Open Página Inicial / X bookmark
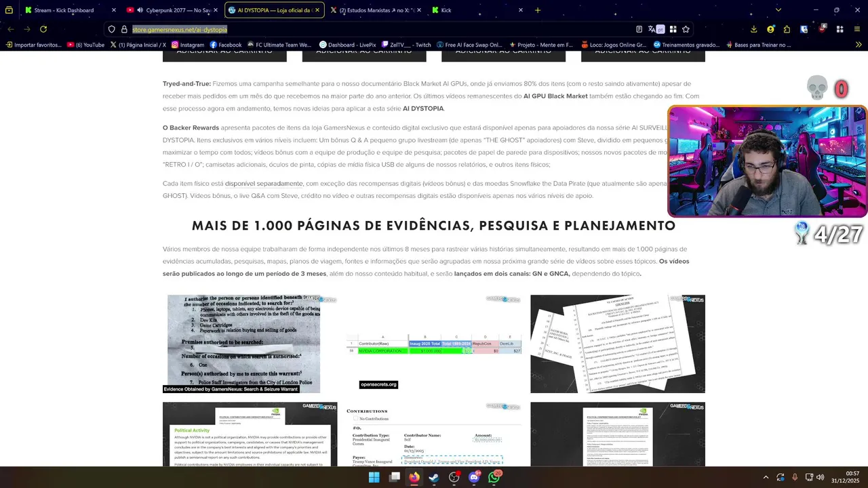 [138, 45]
